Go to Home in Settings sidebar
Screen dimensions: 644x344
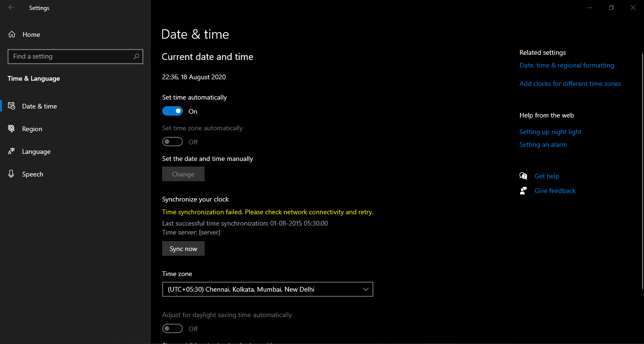point(75,34)
